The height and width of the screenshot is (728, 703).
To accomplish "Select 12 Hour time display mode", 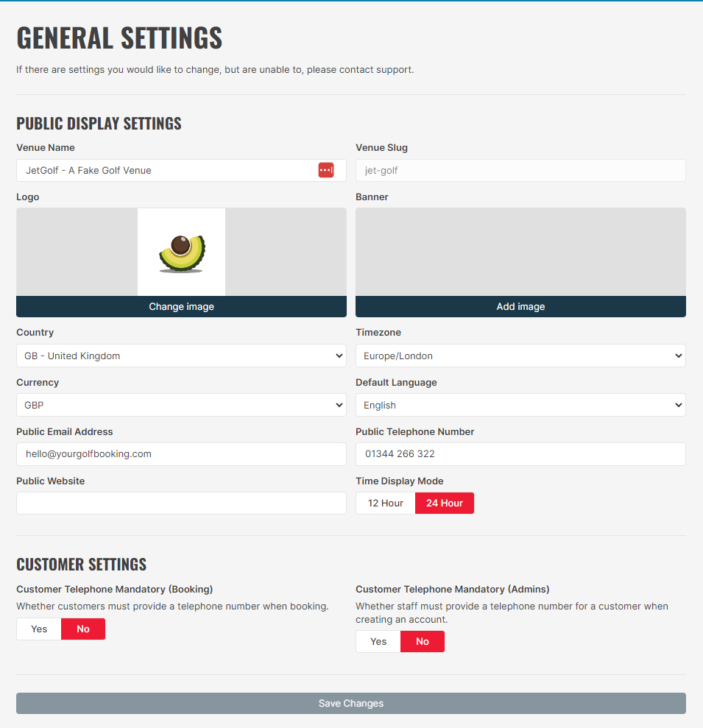I will pos(386,503).
